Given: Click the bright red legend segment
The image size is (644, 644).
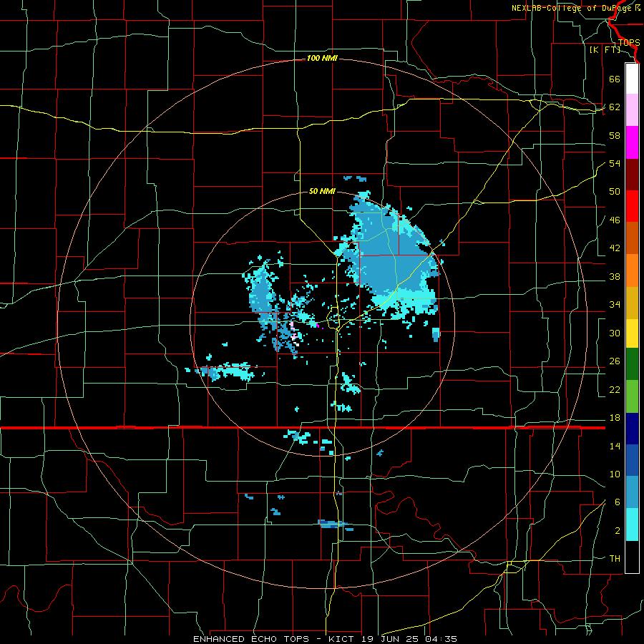Looking at the screenshot, I should pyautogui.click(x=632, y=206).
